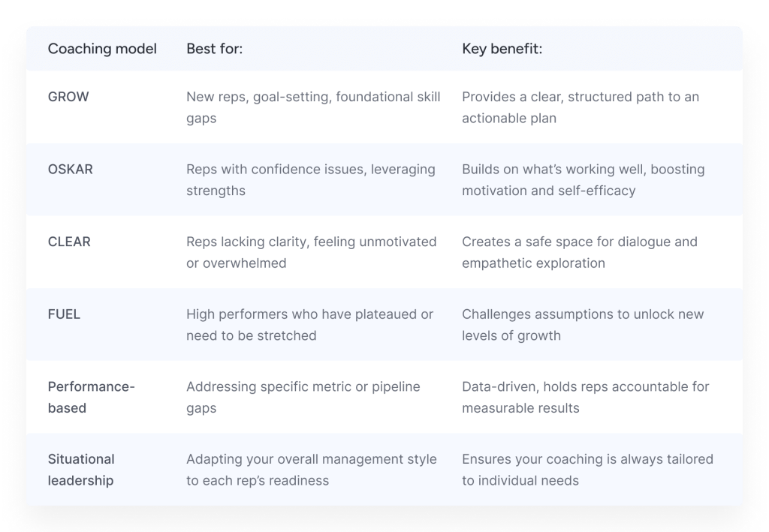Click the "Performance-based" model name cell
769x532 pixels.
91,398
